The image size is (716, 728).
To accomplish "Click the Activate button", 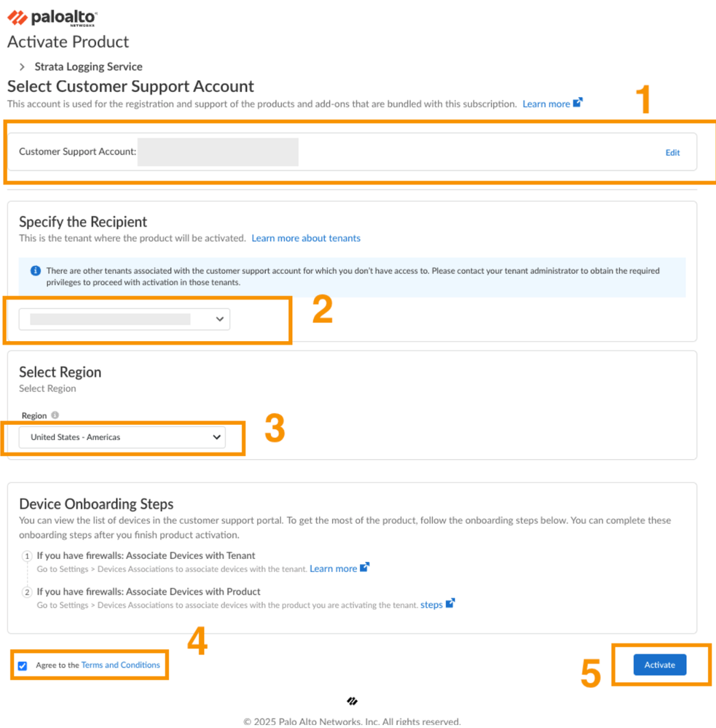I will coord(659,665).
